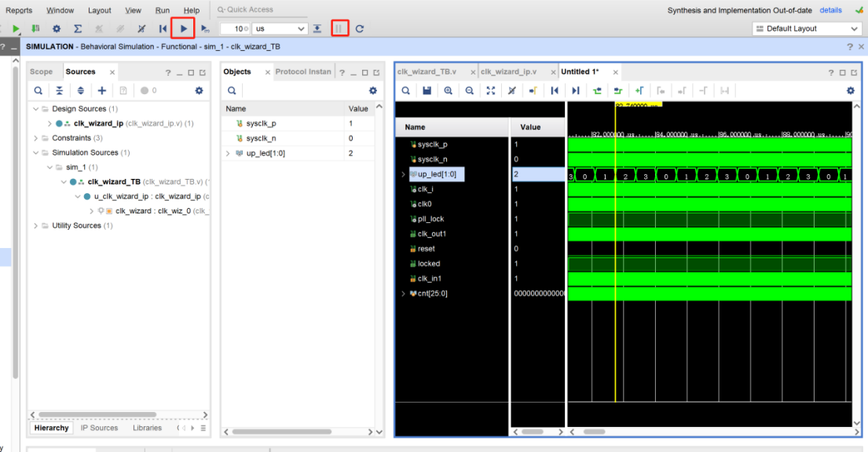Expand clk_wizard_ip under Design Sources

point(49,123)
